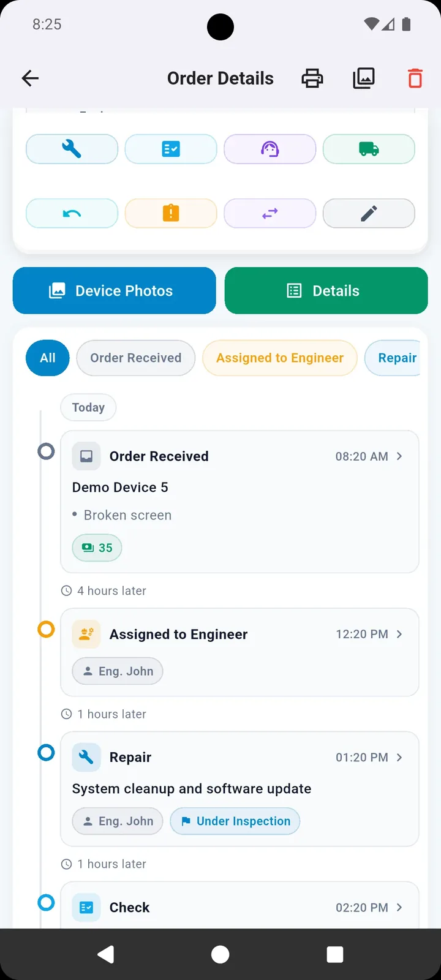
Task: Tap the pencil edit action button
Action: pyautogui.click(x=369, y=213)
